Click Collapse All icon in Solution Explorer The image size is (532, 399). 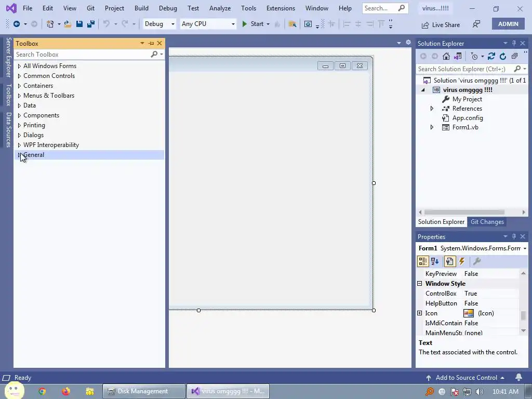point(515,56)
